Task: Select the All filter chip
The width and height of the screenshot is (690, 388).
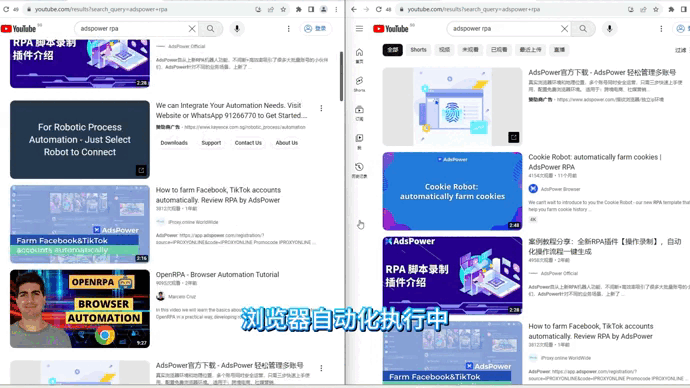Action: coord(393,50)
